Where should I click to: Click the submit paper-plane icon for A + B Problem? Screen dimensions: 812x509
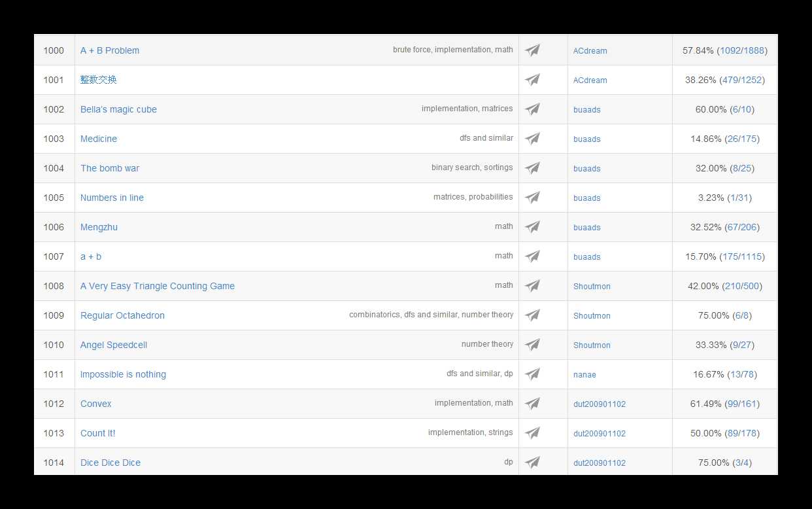coord(533,50)
